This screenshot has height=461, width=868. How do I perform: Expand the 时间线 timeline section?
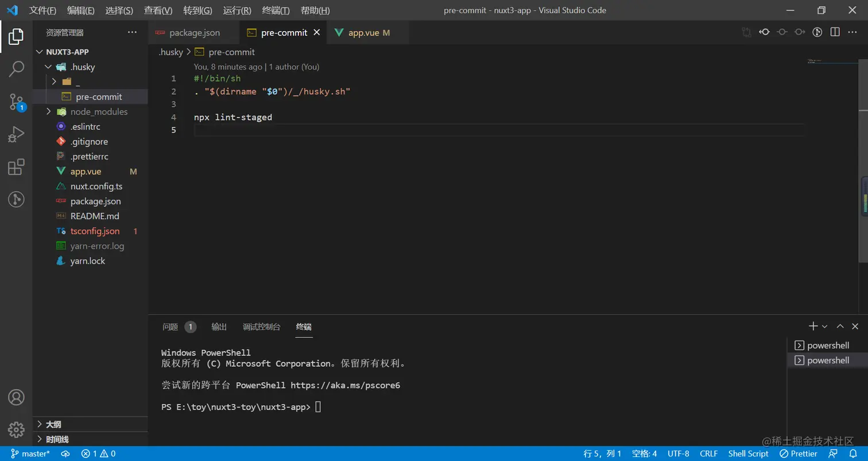point(90,439)
